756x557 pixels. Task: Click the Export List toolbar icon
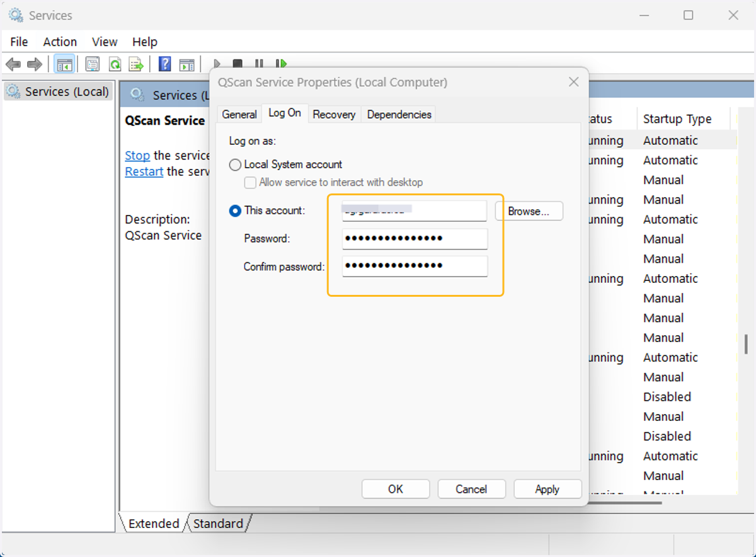136,64
